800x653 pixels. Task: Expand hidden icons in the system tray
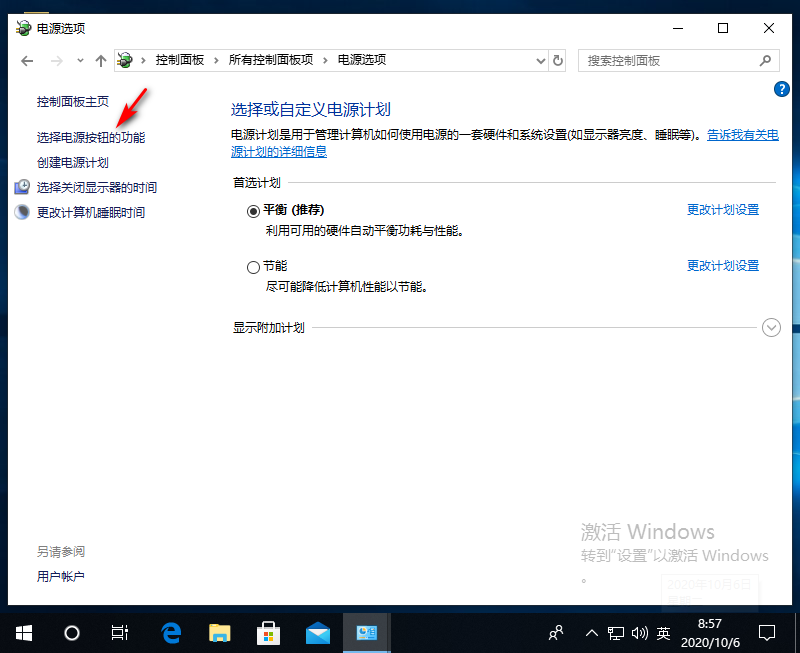tap(592, 632)
